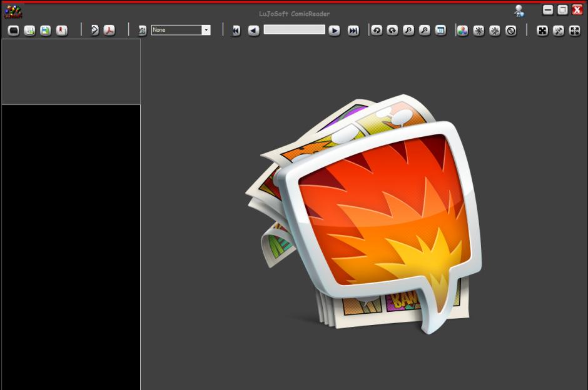Click the magnifier icon beside the blue window icon
The height and width of the screenshot is (390, 588).
[425, 31]
